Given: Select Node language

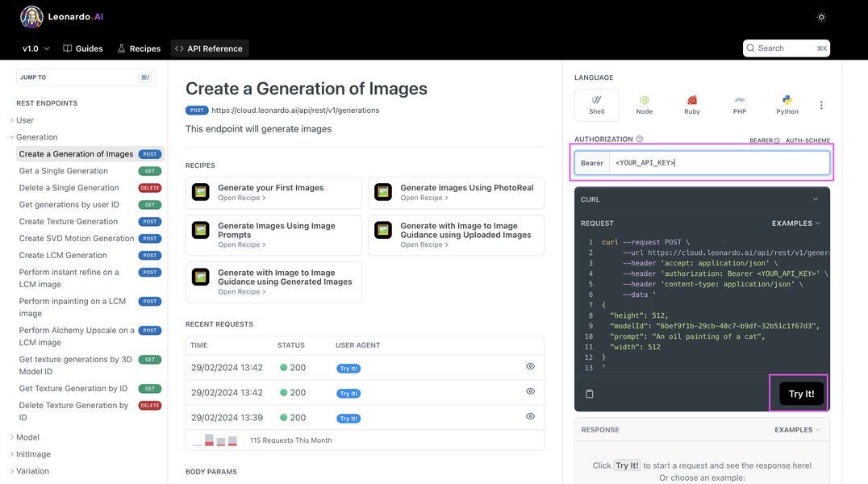Looking at the screenshot, I should 644,105.
